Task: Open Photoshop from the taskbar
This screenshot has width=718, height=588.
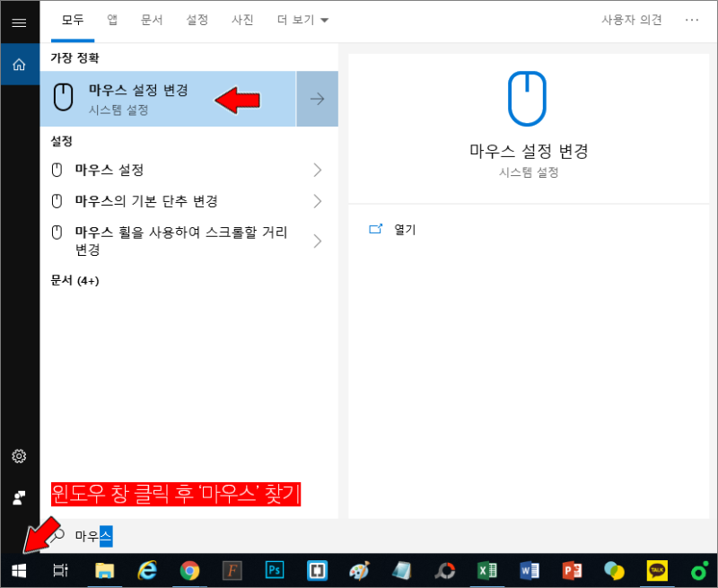Action: pos(274,570)
